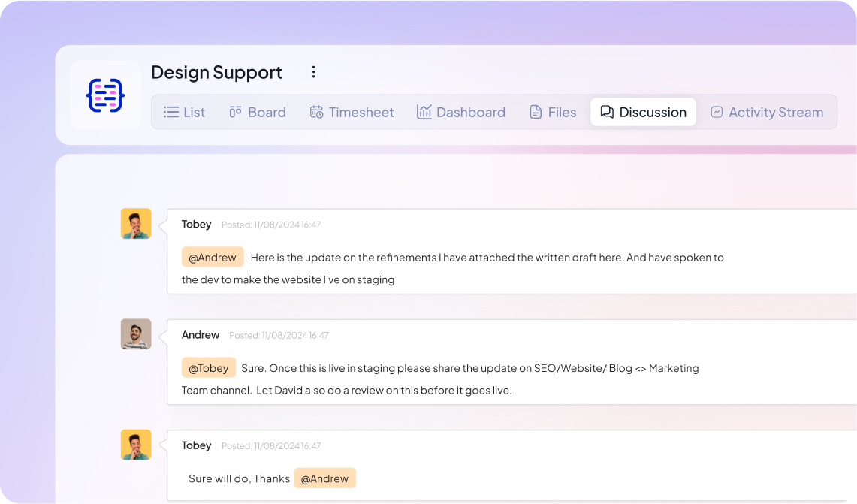Click the Board tab icon
Image resolution: width=857 pixels, height=504 pixels.
point(235,112)
